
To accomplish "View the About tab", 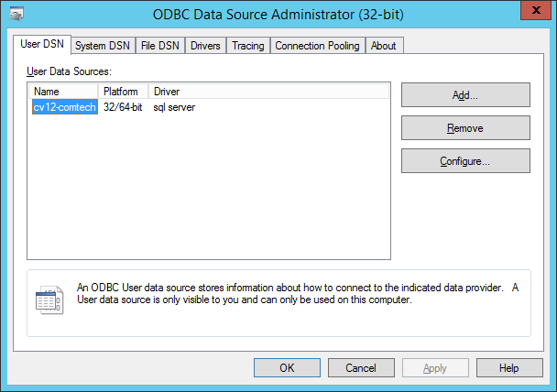I will (384, 46).
